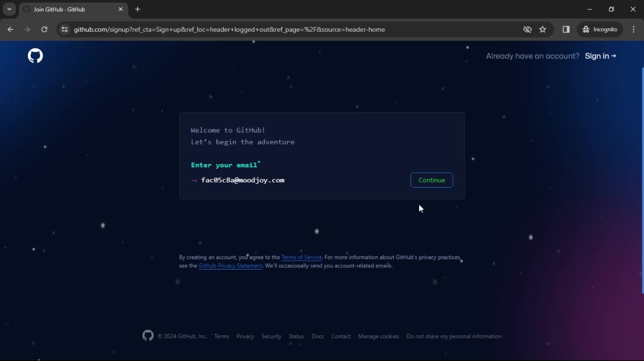View site information icon in address bar
The height and width of the screenshot is (361, 644).
click(x=65, y=29)
